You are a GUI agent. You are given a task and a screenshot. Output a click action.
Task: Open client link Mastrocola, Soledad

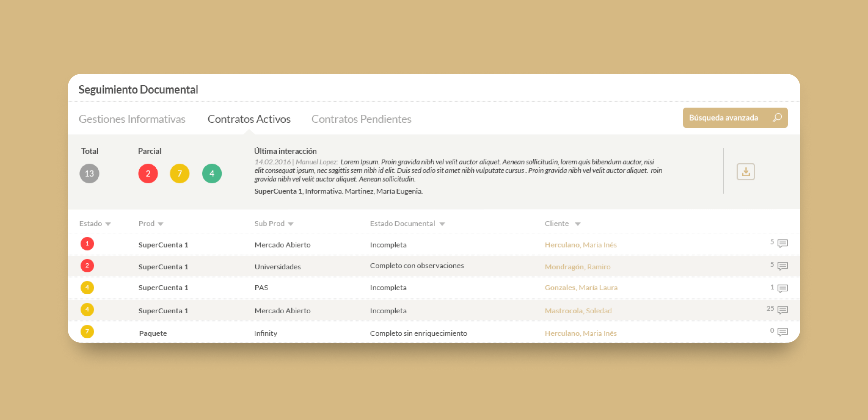(x=578, y=311)
